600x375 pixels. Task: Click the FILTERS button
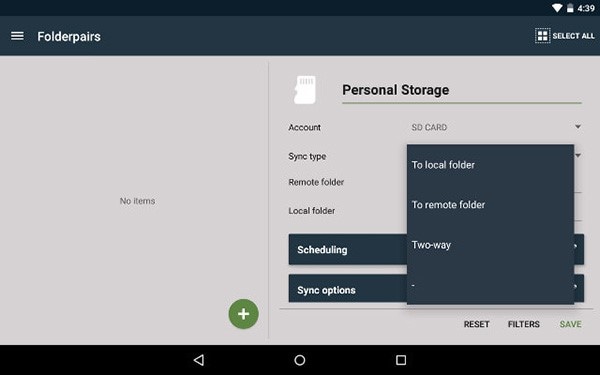523,324
